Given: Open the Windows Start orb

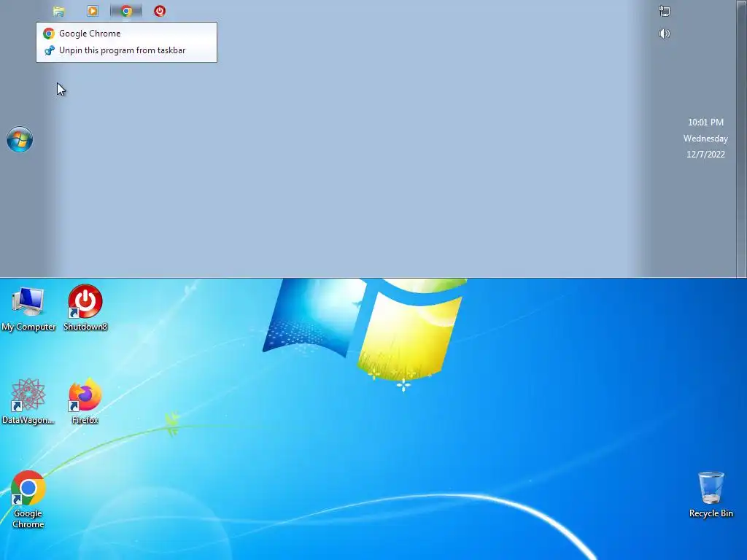Looking at the screenshot, I should point(20,139).
